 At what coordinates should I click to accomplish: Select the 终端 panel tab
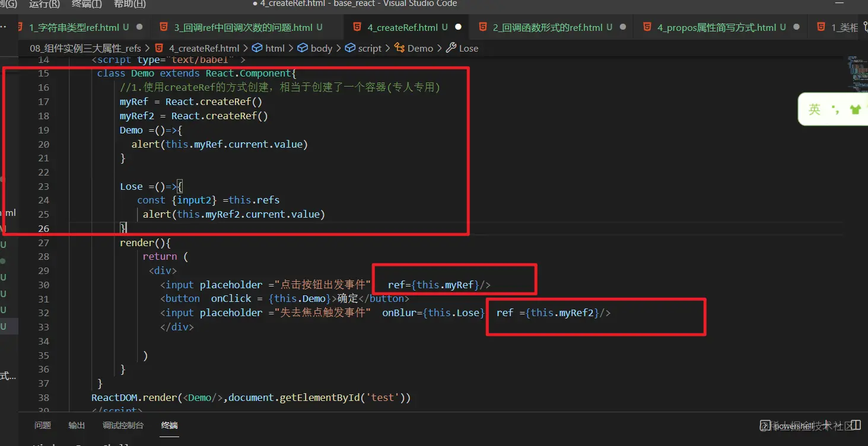(170, 425)
